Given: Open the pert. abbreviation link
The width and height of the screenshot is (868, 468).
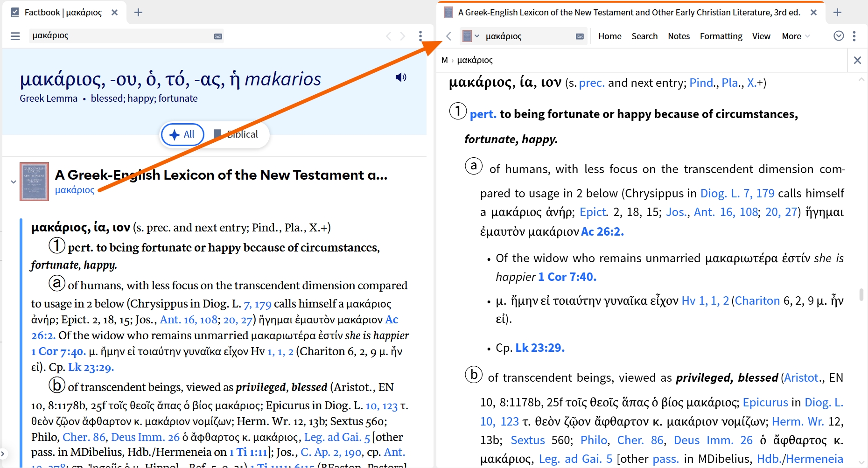Looking at the screenshot, I should pos(483,114).
